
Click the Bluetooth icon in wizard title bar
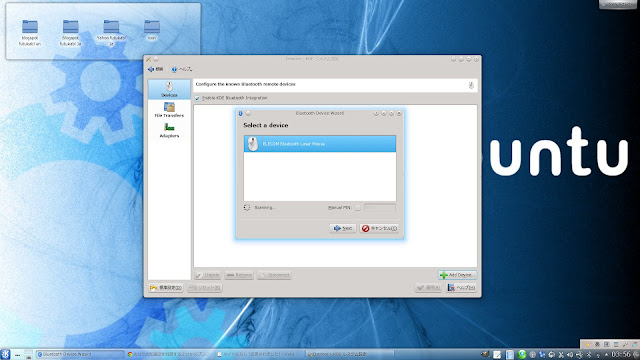(x=240, y=113)
